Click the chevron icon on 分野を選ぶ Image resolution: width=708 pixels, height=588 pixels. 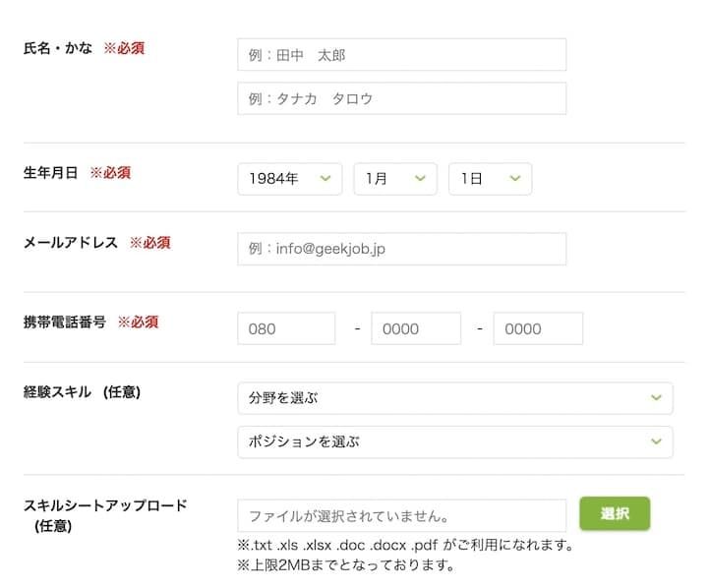[x=656, y=398]
